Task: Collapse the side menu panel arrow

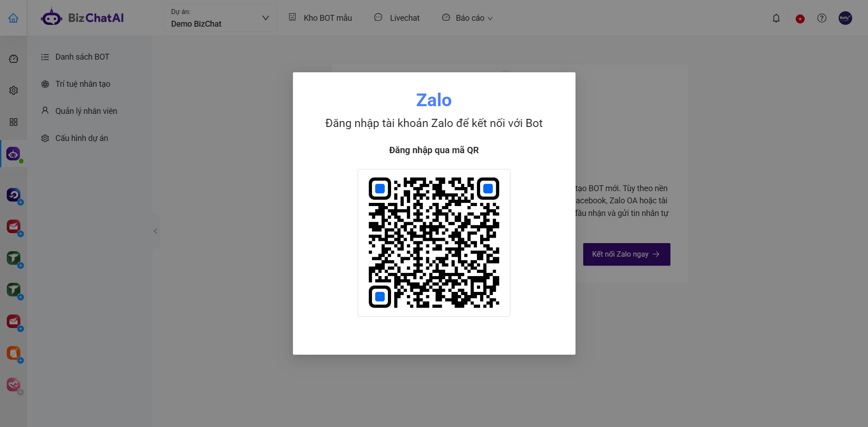Action: point(156,231)
